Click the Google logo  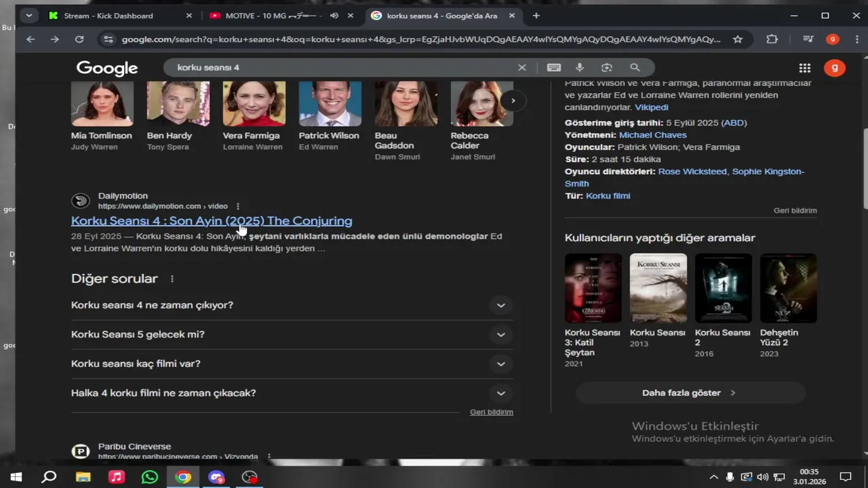[107, 68]
